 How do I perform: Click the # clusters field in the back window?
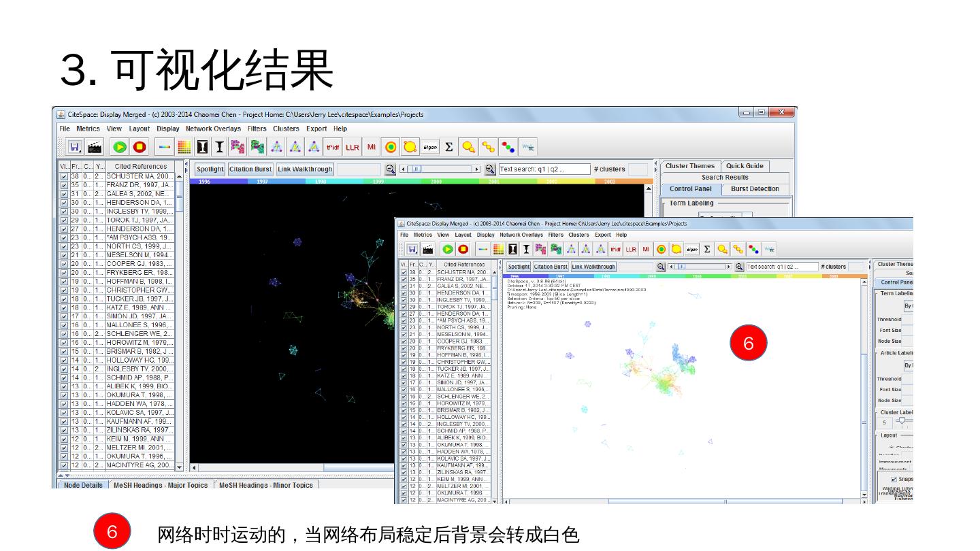point(638,169)
